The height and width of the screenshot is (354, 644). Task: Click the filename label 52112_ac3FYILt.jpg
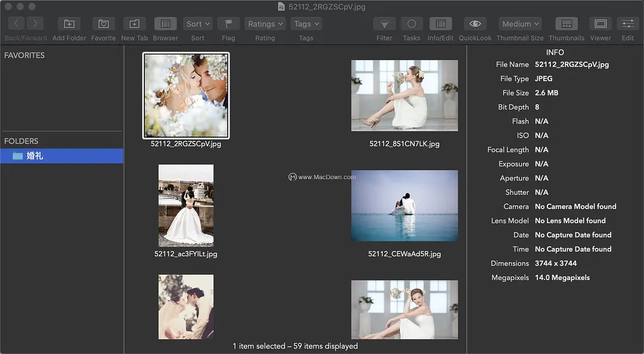(186, 254)
